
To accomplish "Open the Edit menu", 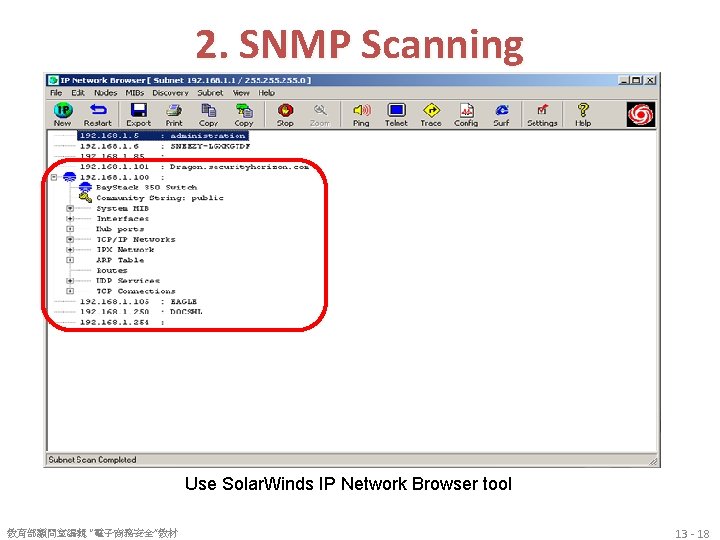I will click(78, 93).
